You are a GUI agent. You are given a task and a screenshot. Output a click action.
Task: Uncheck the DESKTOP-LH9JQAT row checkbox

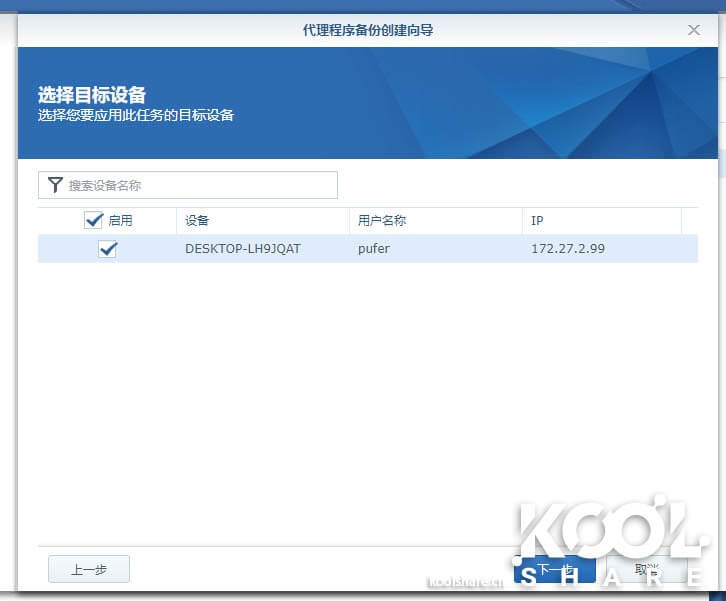108,249
